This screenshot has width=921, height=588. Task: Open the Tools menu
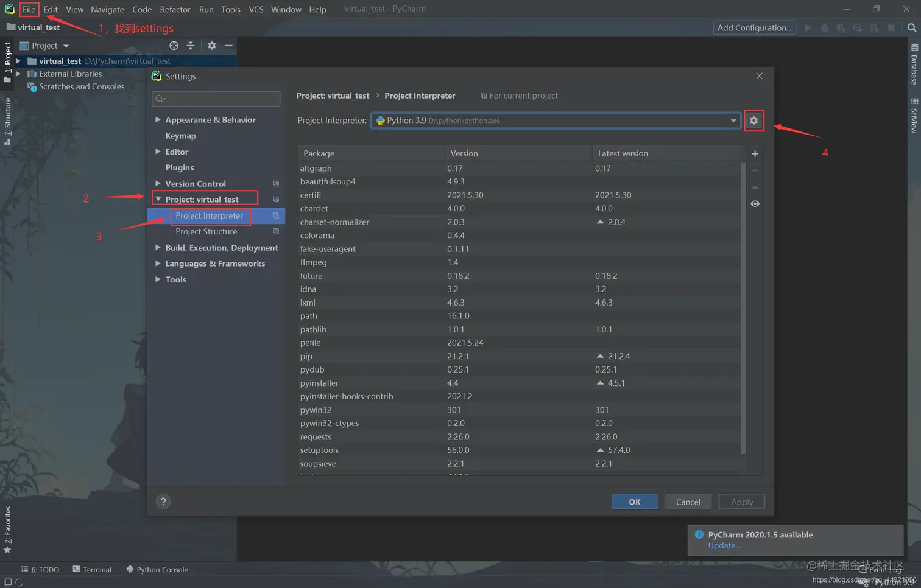230,9
